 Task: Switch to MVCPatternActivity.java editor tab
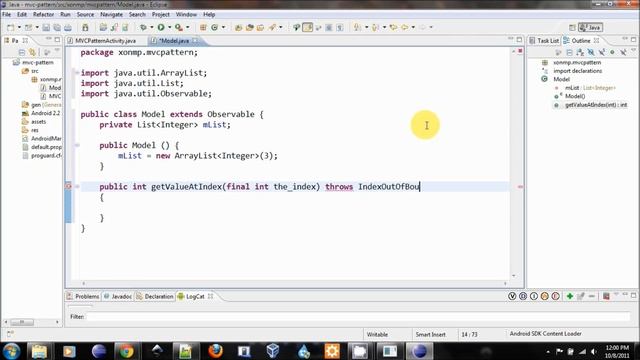105,41
